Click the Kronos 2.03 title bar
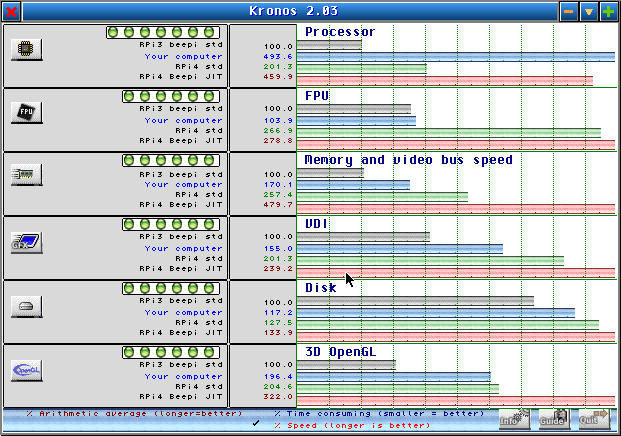This screenshot has width=621, height=436. [290, 11]
